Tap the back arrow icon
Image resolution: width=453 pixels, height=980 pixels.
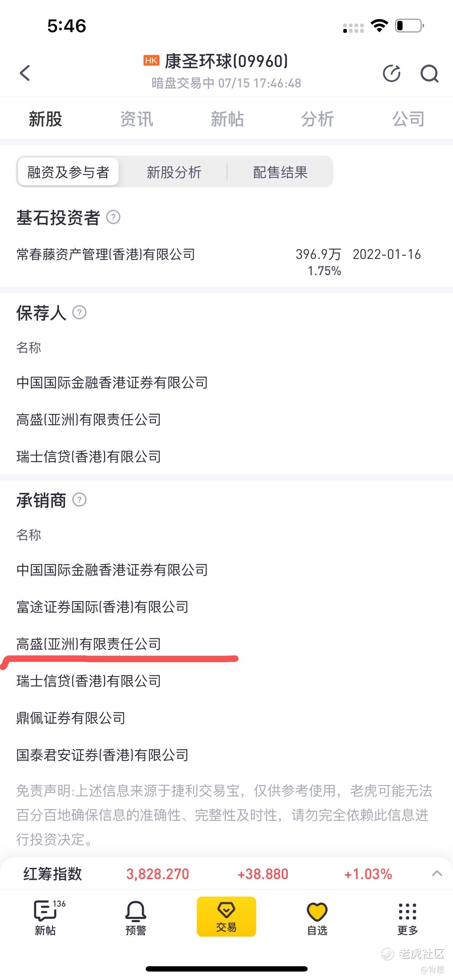click(25, 73)
